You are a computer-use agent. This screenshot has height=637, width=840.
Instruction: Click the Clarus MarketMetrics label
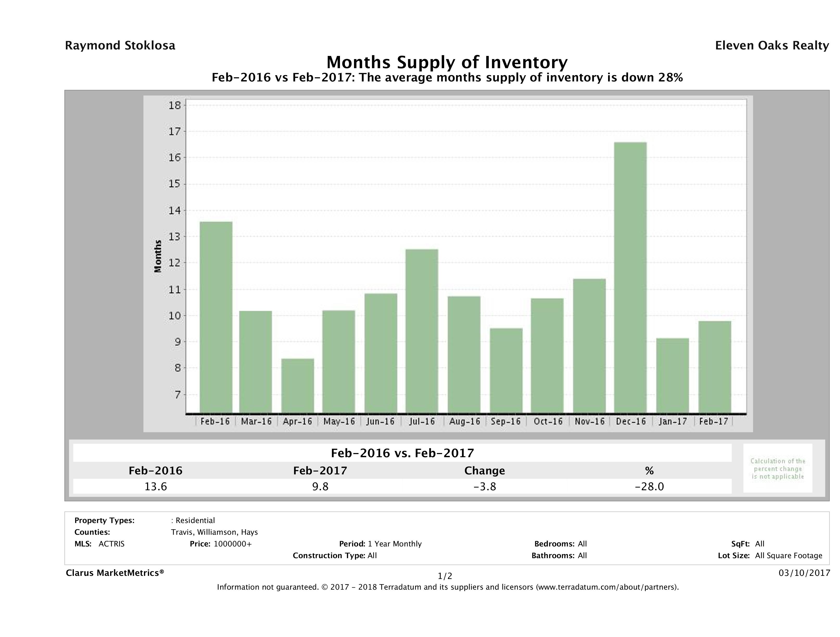point(115,573)
